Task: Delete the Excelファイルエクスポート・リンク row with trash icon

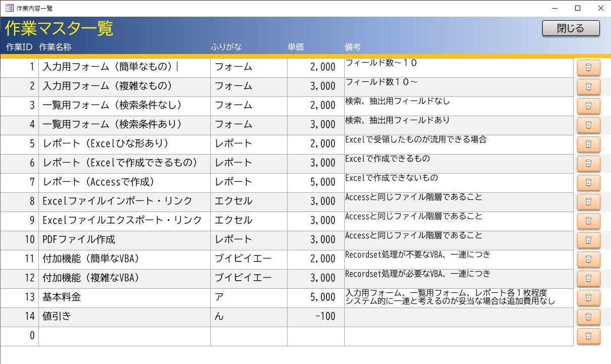Action: (x=588, y=221)
